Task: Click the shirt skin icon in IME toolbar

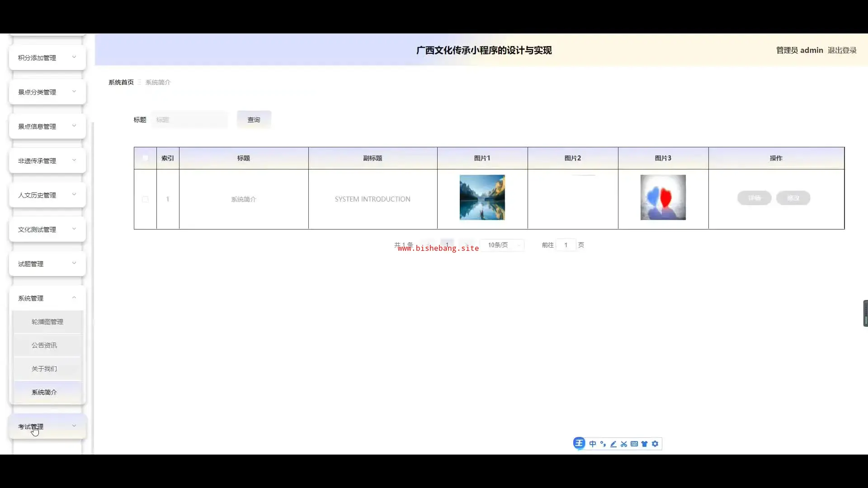Action: pyautogui.click(x=644, y=444)
